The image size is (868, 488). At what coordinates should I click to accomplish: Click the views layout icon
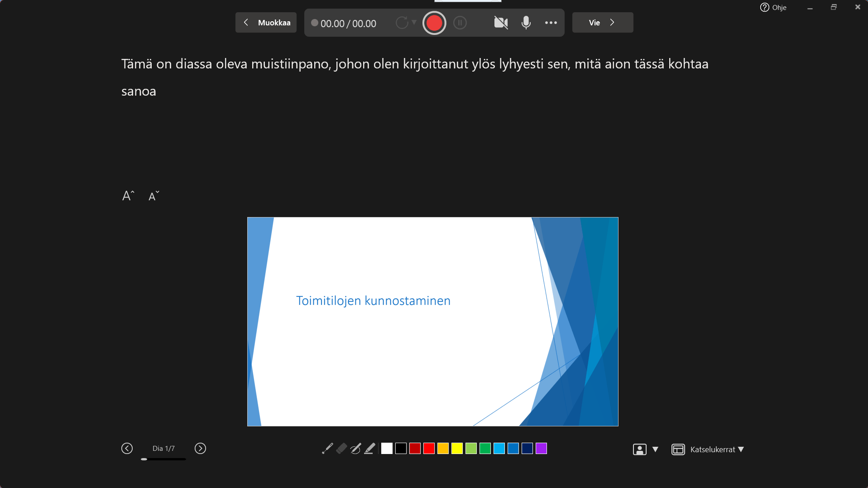(678, 449)
